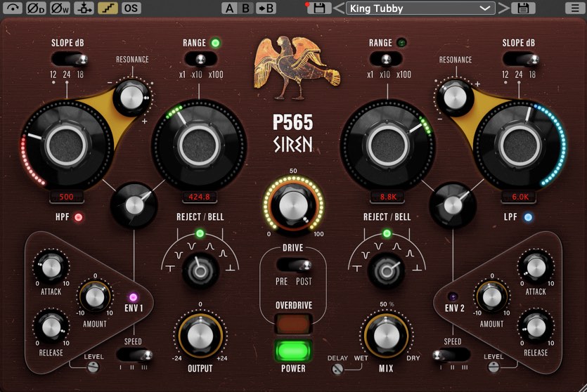
Task: Open the hamburger menu at top right
Action: [575, 8]
